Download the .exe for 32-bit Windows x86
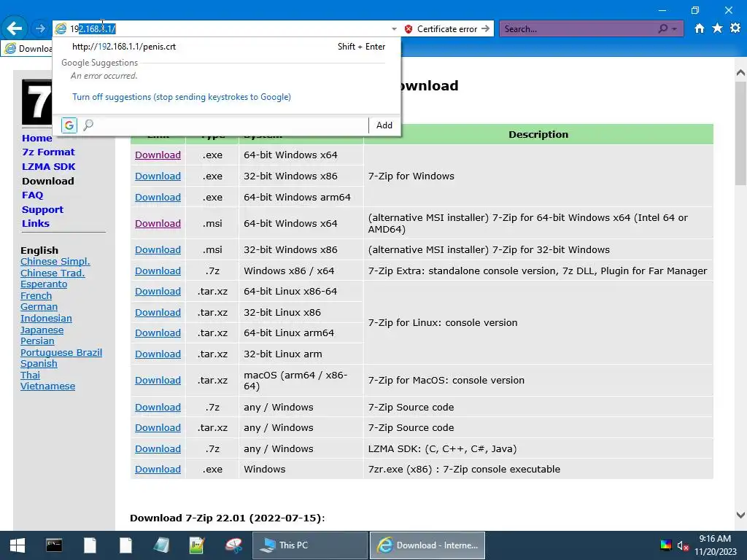The height and width of the screenshot is (560, 747). [158, 176]
